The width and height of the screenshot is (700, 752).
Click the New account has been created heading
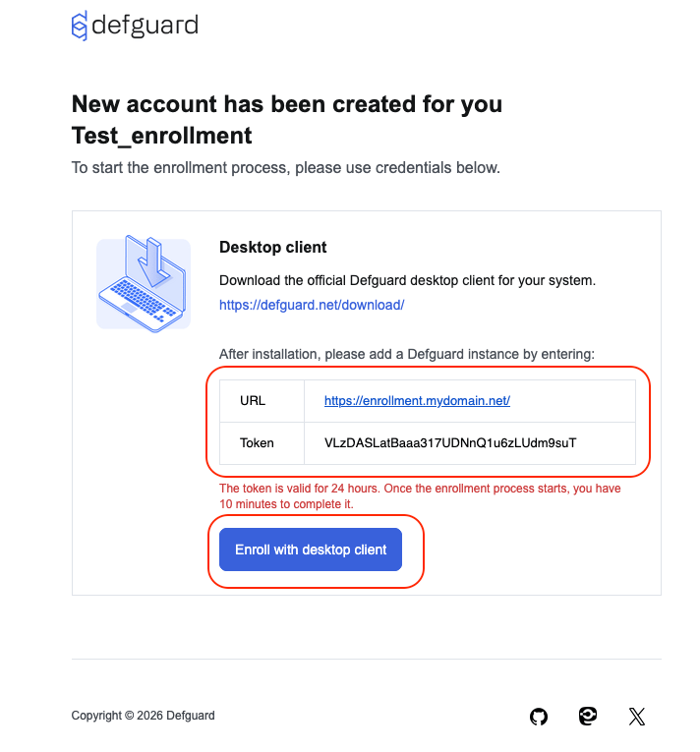point(287,104)
